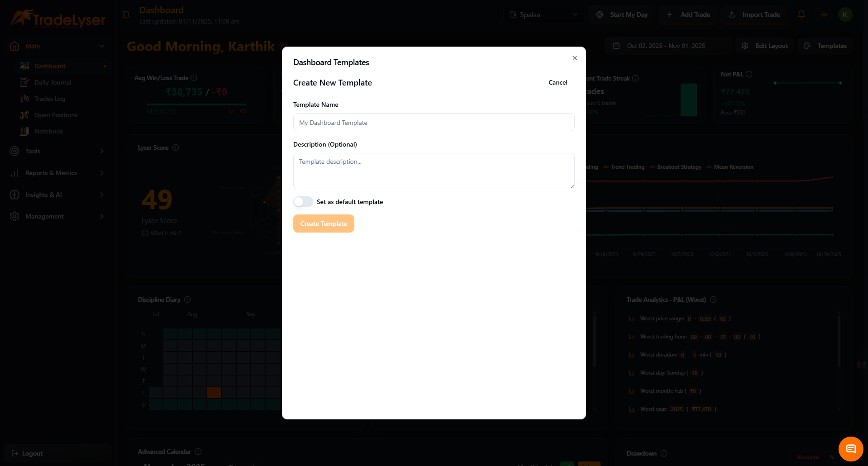Expand the Tools sidebar section
The height and width of the screenshot is (466, 868).
point(33,151)
